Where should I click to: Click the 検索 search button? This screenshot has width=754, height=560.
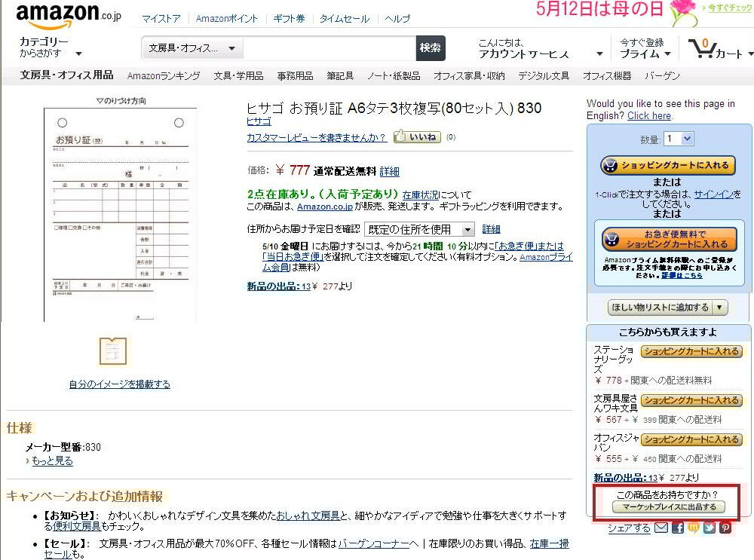(431, 48)
